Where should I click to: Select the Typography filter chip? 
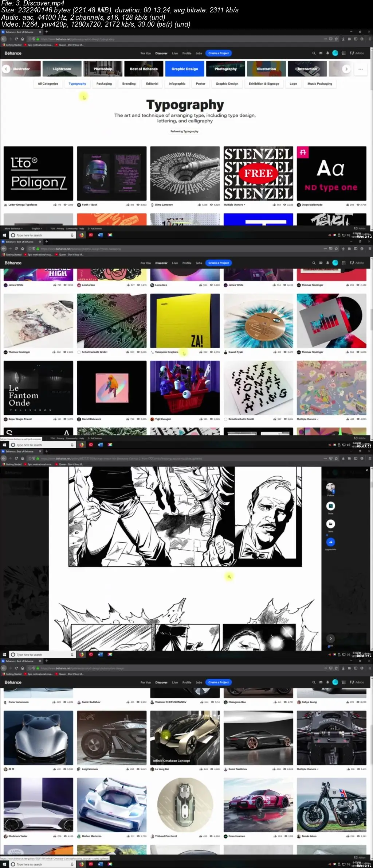coord(77,84)
